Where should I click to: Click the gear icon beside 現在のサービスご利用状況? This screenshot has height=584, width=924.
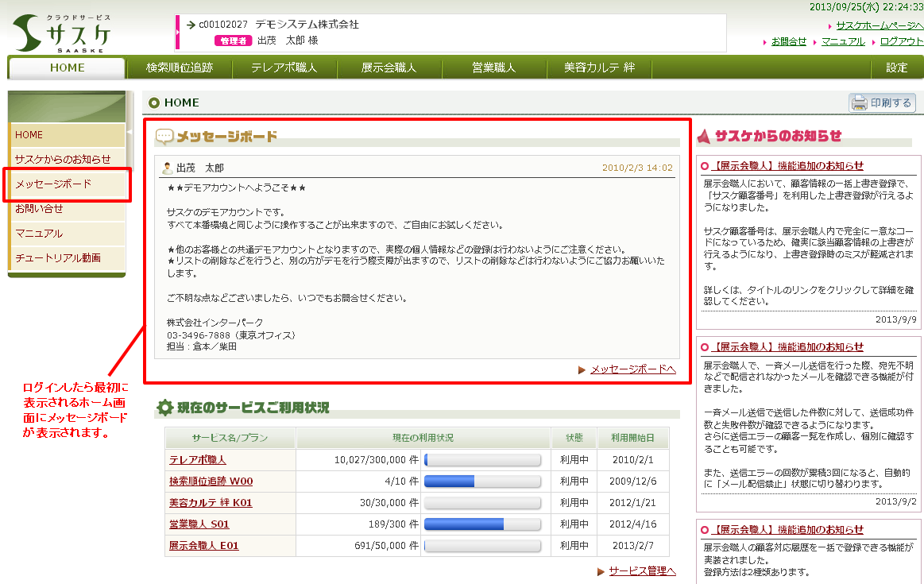tap(164, 408)
